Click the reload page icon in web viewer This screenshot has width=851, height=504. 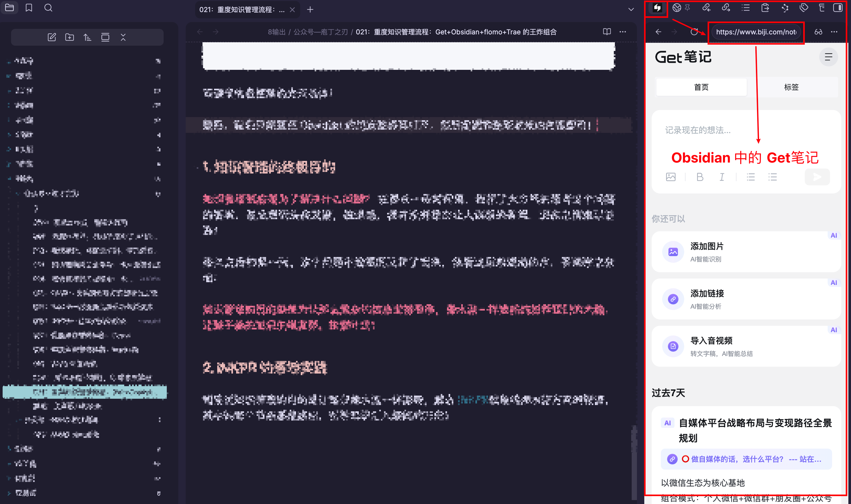tap(694, 32)
